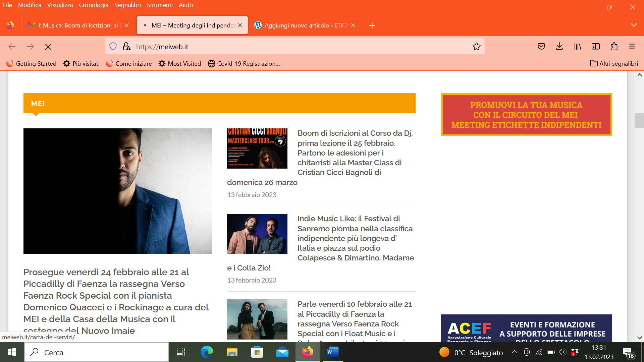
Task: Open the File menu
Action: pos(7,5)
